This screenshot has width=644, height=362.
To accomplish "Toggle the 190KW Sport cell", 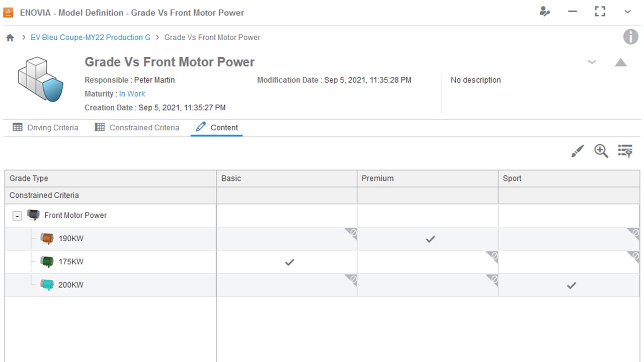I will 569,239.
